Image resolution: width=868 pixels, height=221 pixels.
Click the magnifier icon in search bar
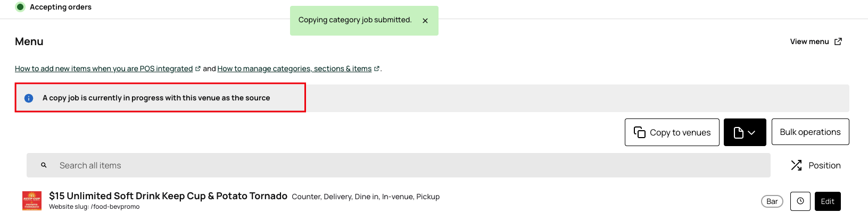[x=44, y=165]
